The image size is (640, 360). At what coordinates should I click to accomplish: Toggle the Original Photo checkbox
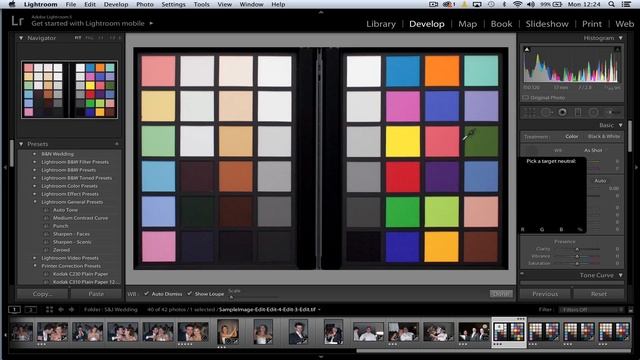[526, 98]
